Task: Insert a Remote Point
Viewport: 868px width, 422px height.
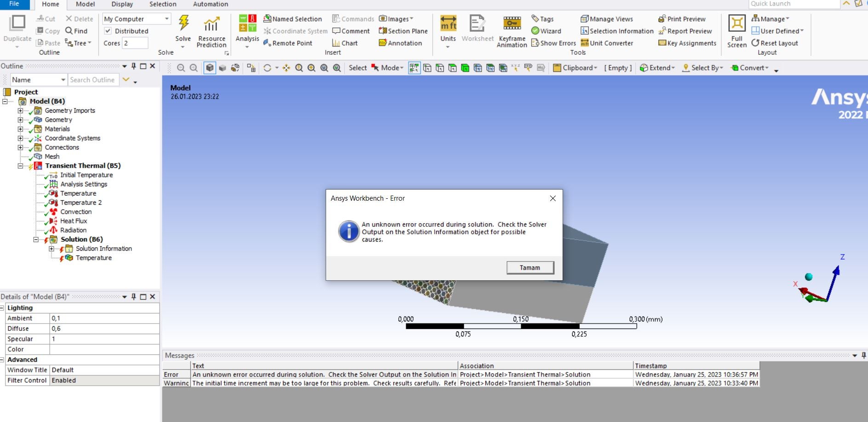Action: [x=287, y=43]
